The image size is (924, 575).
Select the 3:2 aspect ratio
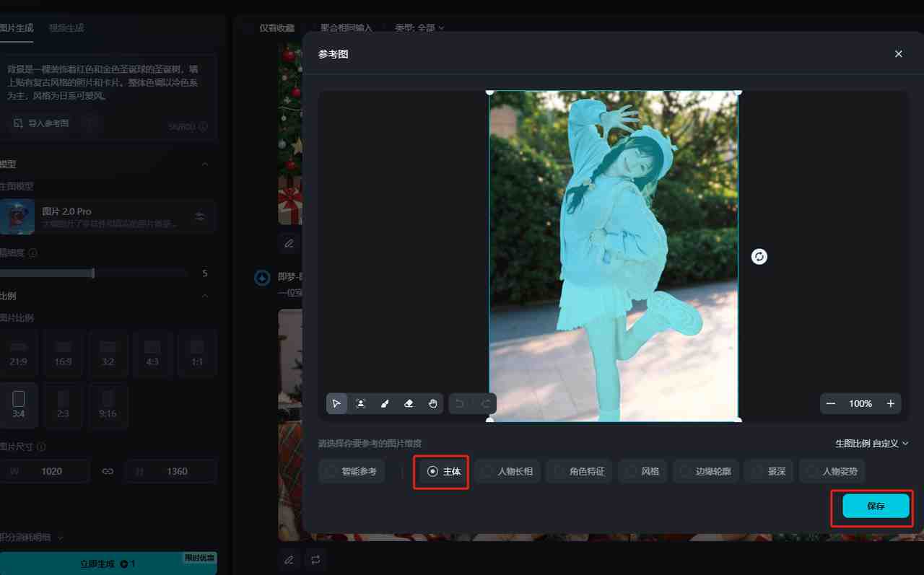tap(108, 354)
